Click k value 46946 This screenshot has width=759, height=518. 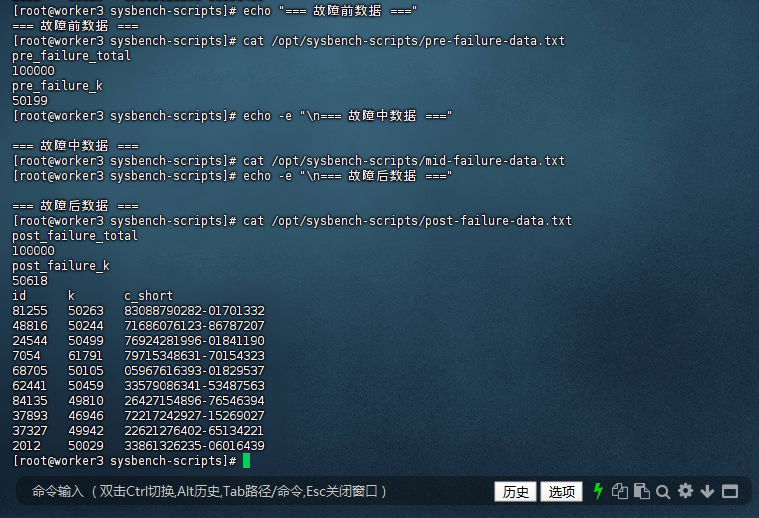point(86,416)
